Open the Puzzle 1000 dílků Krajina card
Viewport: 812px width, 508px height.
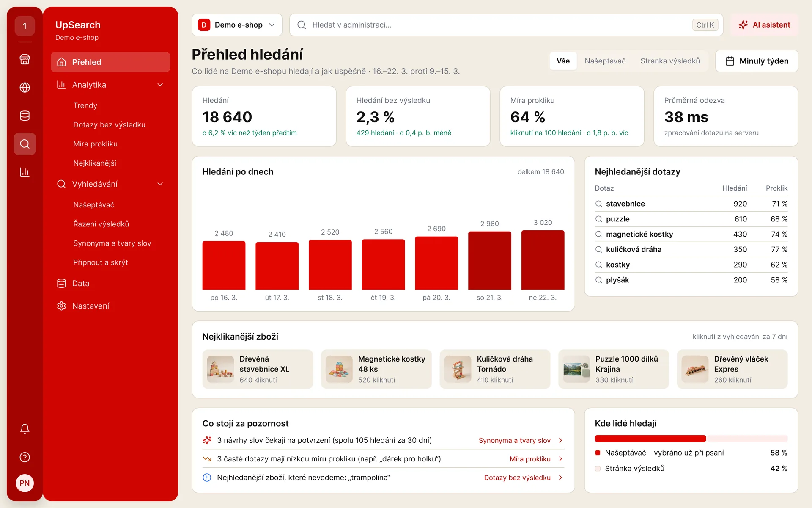[614, 369]
